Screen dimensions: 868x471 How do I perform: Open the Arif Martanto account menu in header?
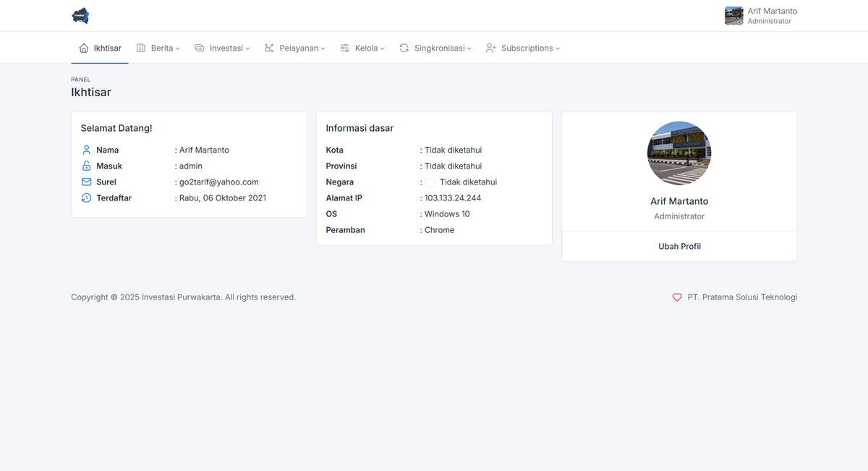pos(761,16)
